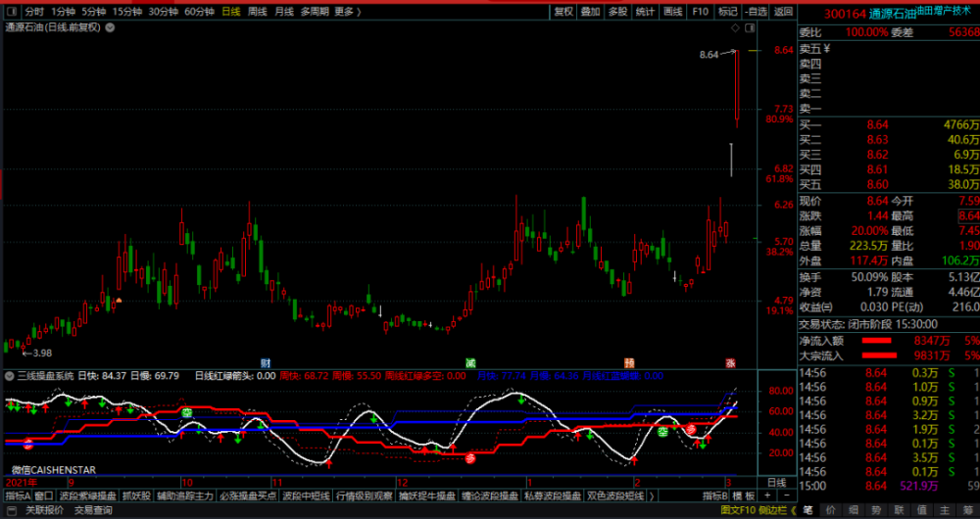Switch to the 周线 weekly chart tab
Viewport: 980px width, 519px height.
pos(258,12)
